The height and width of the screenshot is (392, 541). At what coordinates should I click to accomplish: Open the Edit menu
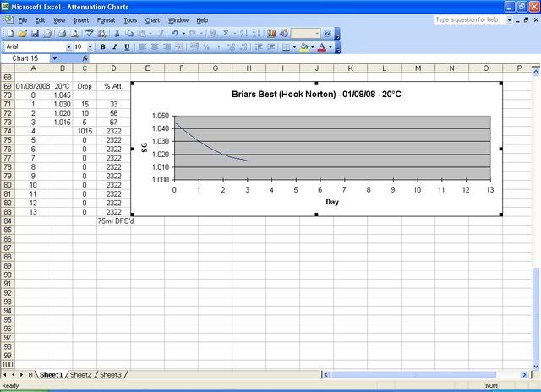[40, 20]
